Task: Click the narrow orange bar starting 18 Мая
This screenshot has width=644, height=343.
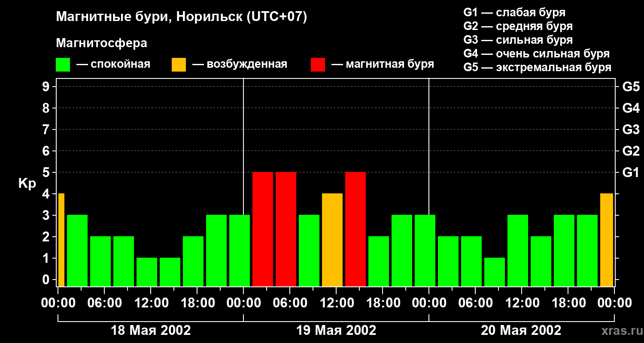Action: click(61, 240)
